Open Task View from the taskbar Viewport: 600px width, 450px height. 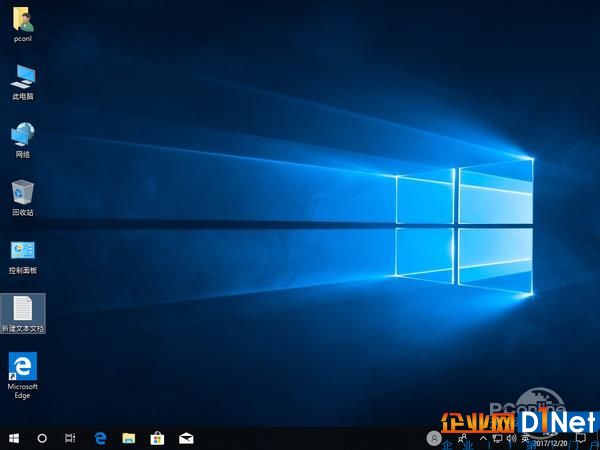[70, 438]
